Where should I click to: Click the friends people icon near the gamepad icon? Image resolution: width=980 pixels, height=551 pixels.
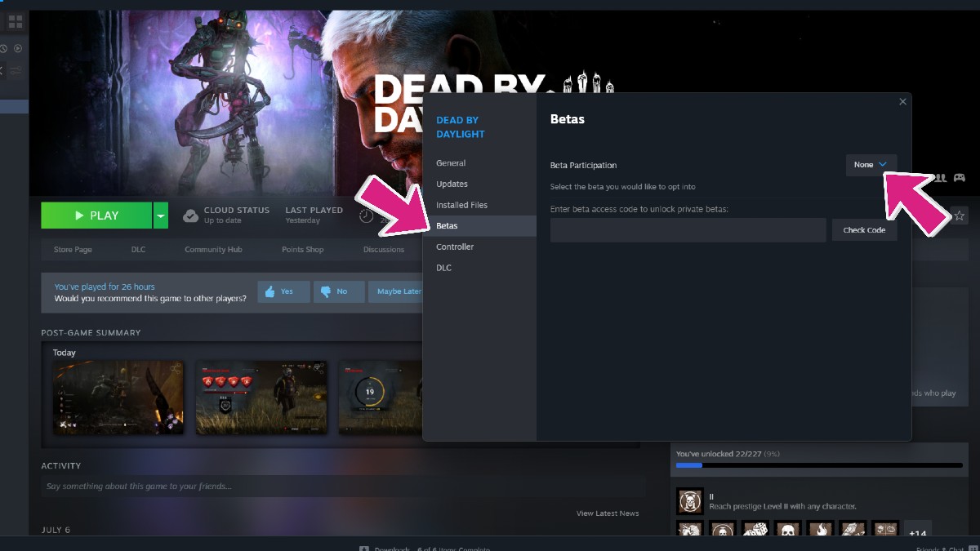(x=940, y=177)
